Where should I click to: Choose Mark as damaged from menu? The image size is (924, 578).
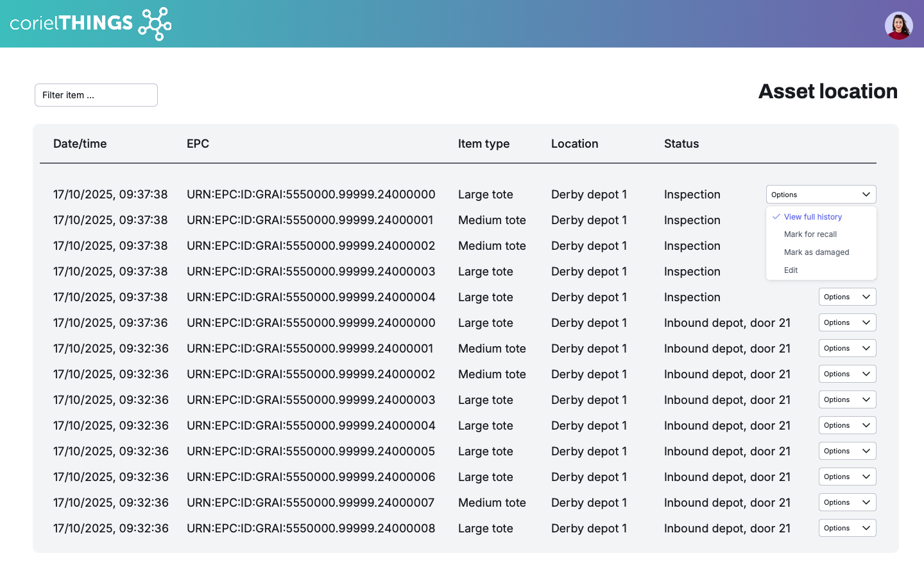[x=816, y=252]
